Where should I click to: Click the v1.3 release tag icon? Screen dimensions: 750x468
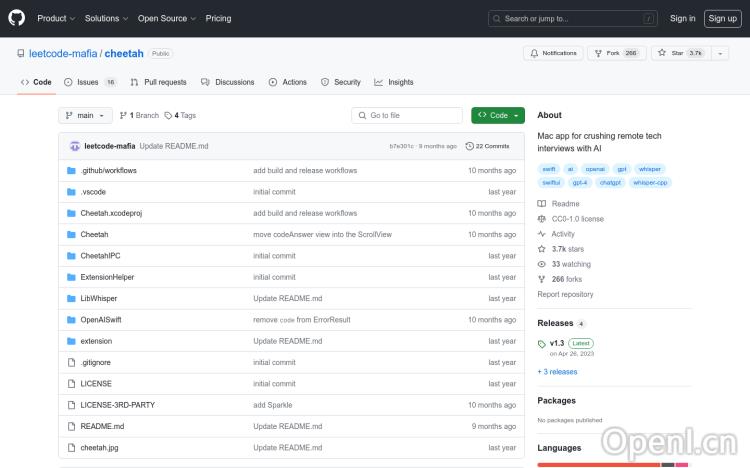542,344
